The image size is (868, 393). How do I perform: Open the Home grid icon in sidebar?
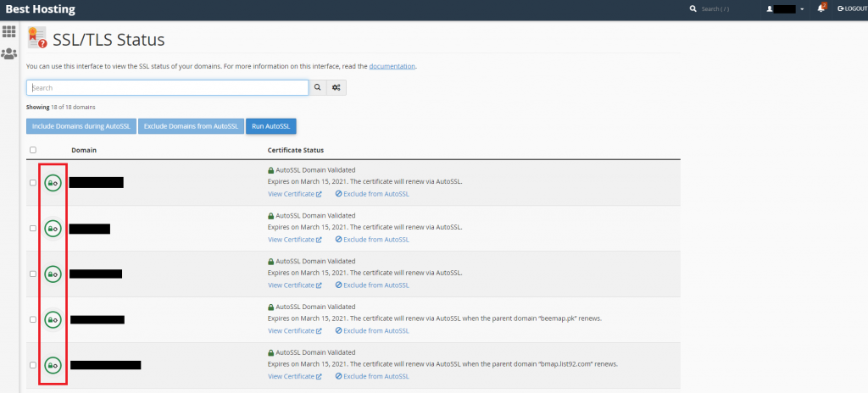click(x=8, y=31)
